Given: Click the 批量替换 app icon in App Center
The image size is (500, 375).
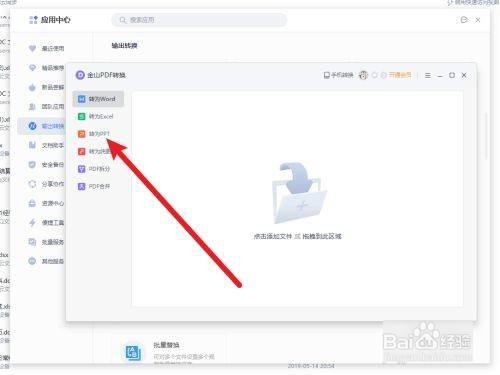Looking at the screenshot, I should 134,353.
